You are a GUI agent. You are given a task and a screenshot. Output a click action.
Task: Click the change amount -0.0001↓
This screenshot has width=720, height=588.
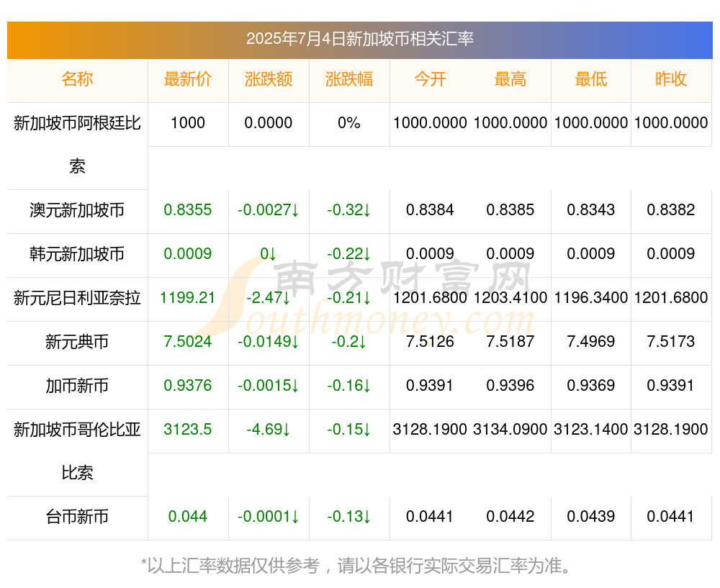[268, 517]
